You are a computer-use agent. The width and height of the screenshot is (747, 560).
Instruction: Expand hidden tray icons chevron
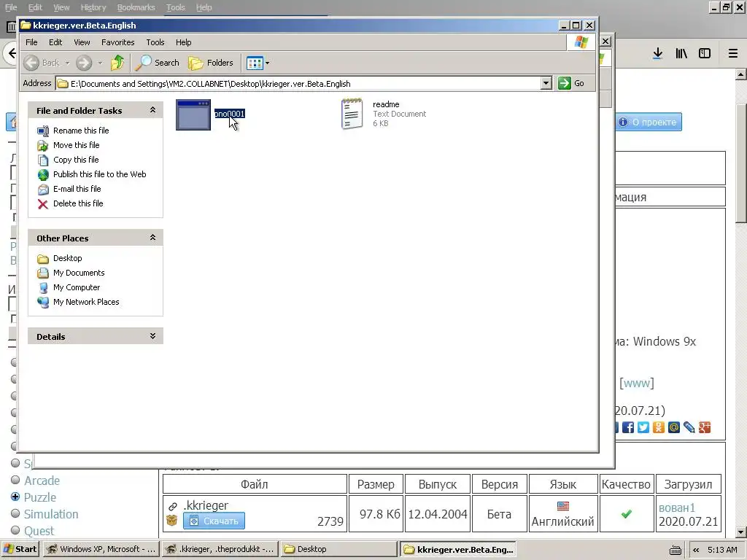696,550
